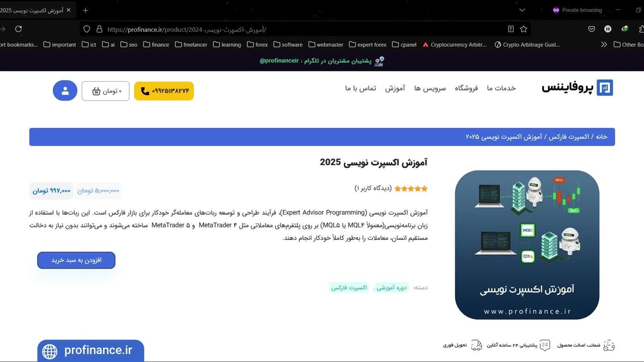This screenshot has height=362, width=644.
Task: Select the تماس با ما menu item
Action: 360,88
